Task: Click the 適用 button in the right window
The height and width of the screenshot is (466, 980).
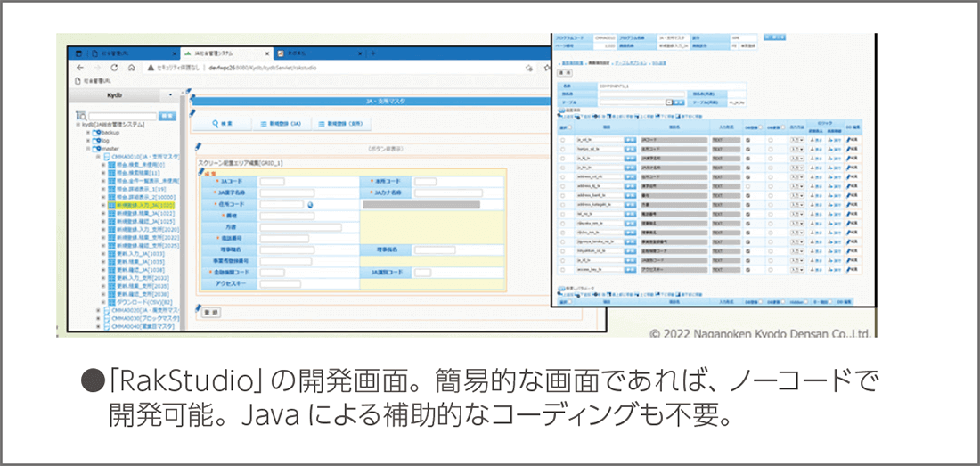Action: point(565,72)
